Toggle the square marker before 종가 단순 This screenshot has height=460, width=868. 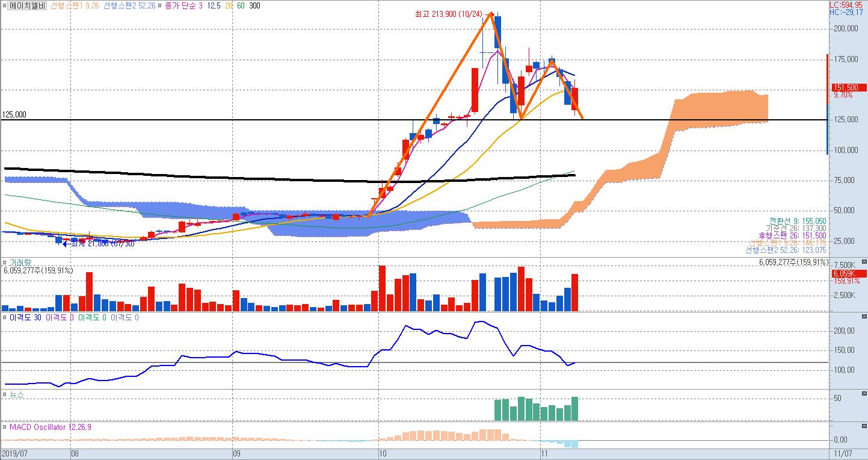159,5
